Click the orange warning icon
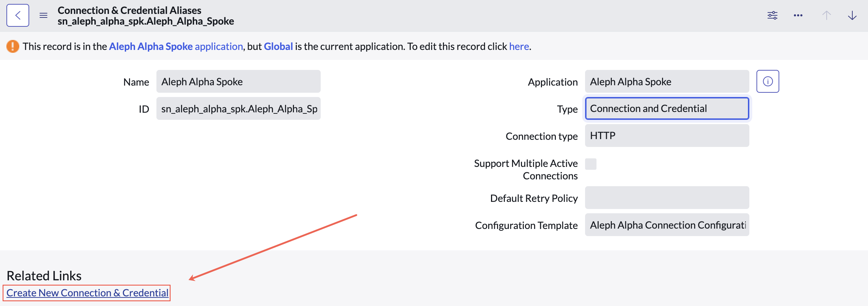Viewport: 868px width, 306px height. coord(13,46)
